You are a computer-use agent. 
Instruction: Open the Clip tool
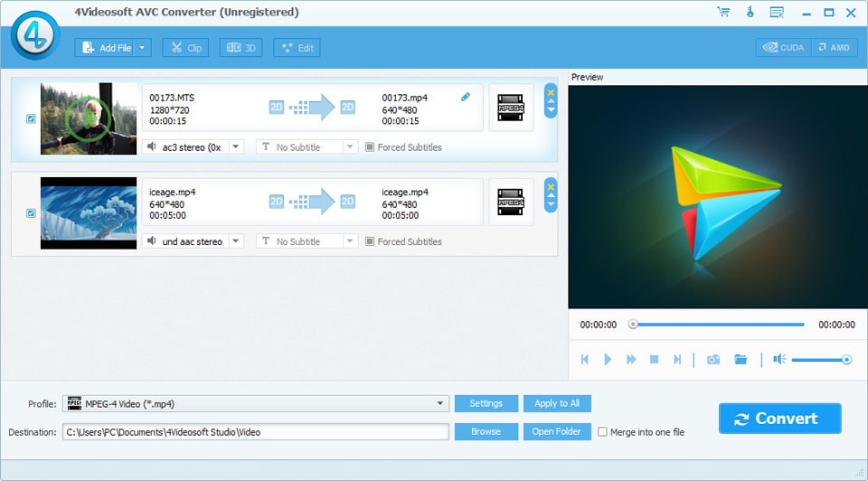[185, 48]
